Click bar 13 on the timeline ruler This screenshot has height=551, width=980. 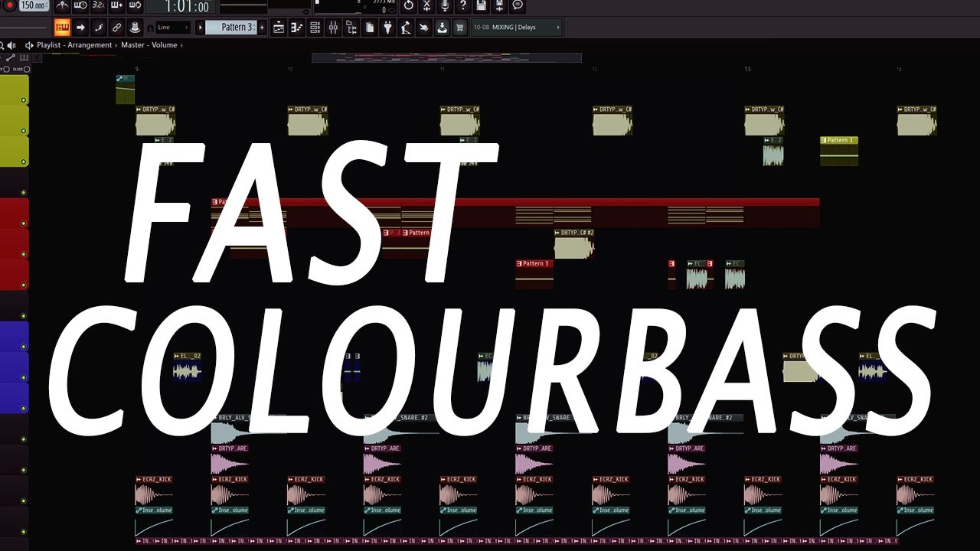pyautogui.click(x=747, y=70)
